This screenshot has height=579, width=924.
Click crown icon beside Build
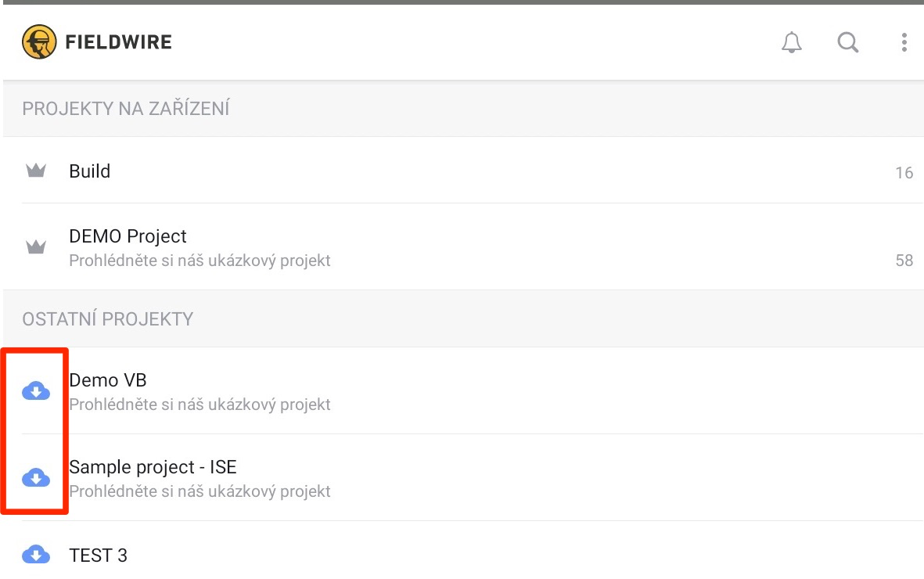36,171
